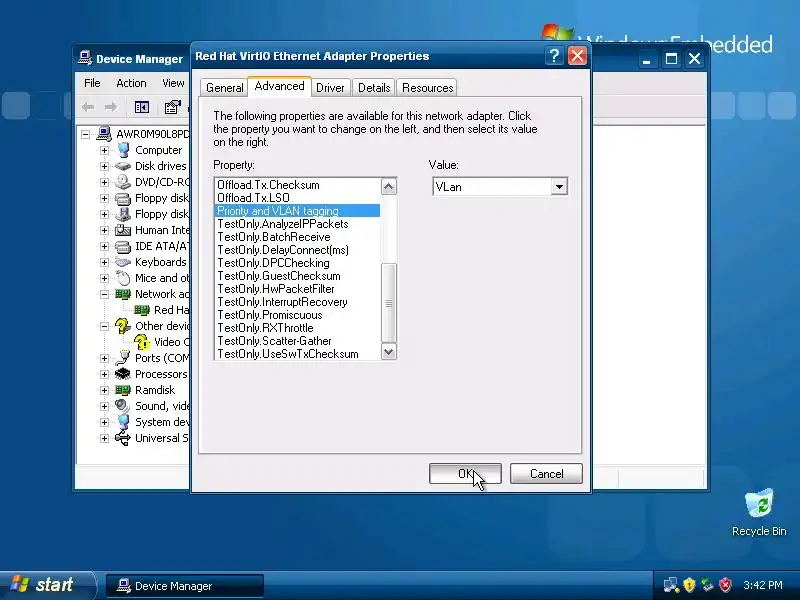Click the System devices icon

coord(123,422)
